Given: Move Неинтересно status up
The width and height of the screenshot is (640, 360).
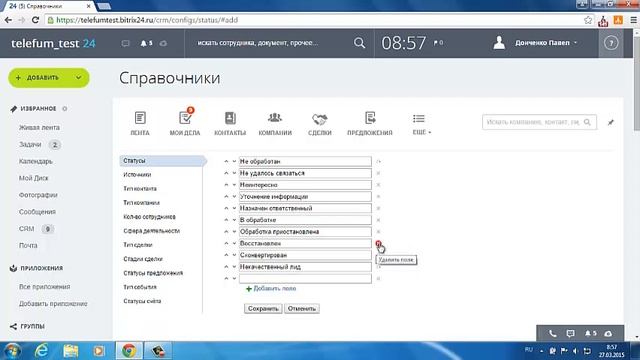Looking at the screenshot, I should (x=226, y=185).
